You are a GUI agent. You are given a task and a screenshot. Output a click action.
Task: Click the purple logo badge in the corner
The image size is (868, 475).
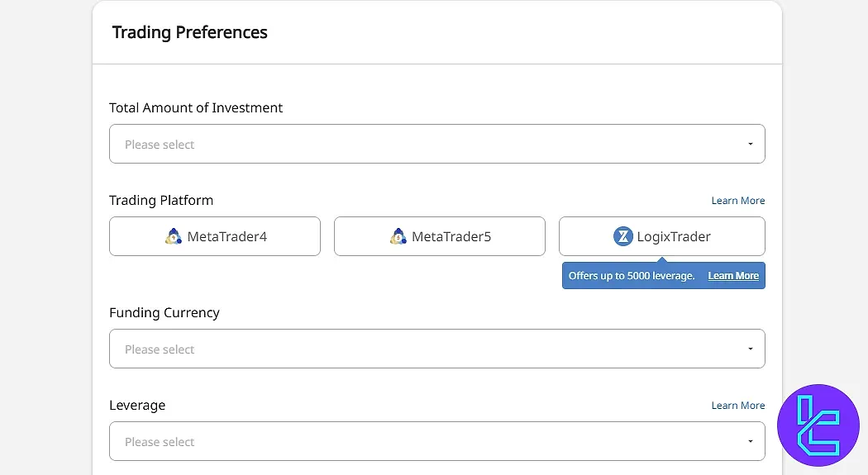pos(818,425)
